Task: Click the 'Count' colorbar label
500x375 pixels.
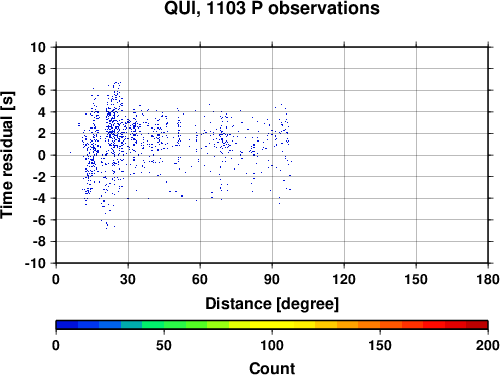Action: 272,369
